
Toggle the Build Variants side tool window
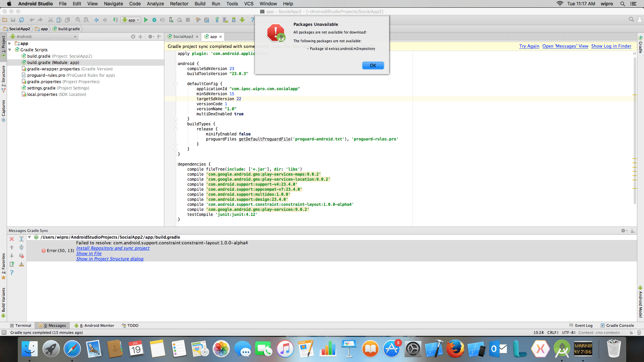click(x=3, y=302)
